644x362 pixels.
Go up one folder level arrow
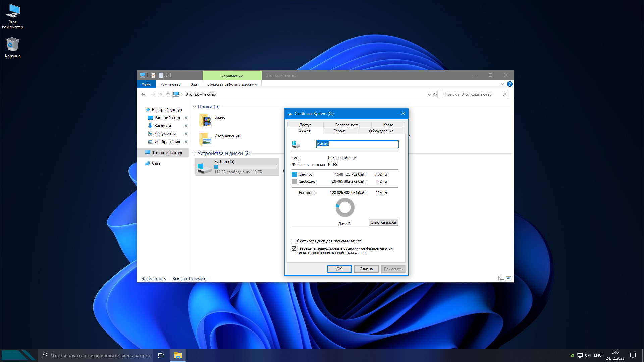[168, 94]
